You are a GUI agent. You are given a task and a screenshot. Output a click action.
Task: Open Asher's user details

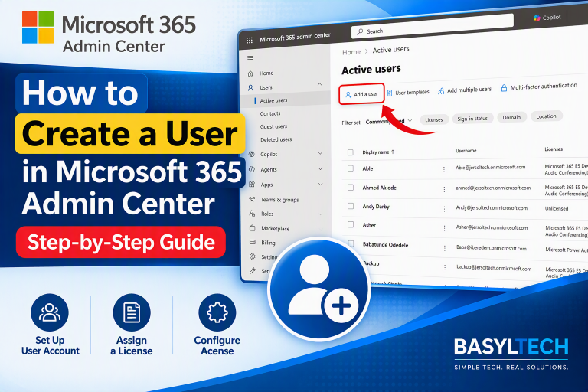click(x=369, y=225)
